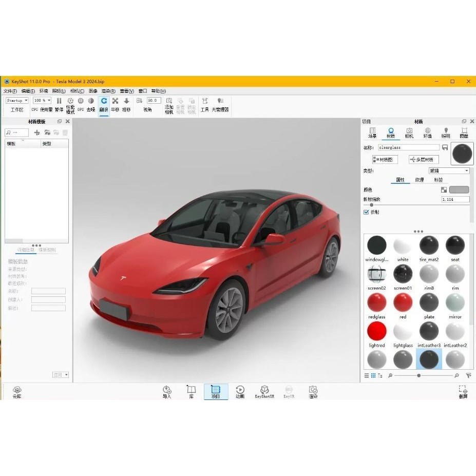Viewport: 476px width, 476px height.
Task: Click the 名称 clearglass name field
Action: click(x=409, y=147)
